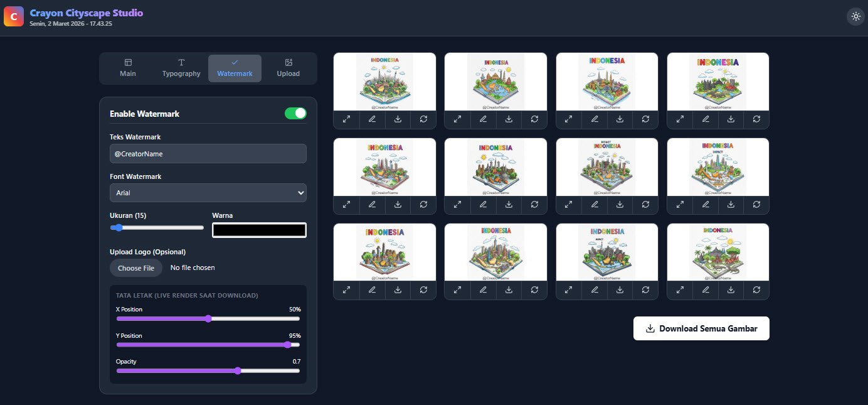Disable the Enable Watermark switch
This screenshot has height=405, width=868.
point(295,114)
